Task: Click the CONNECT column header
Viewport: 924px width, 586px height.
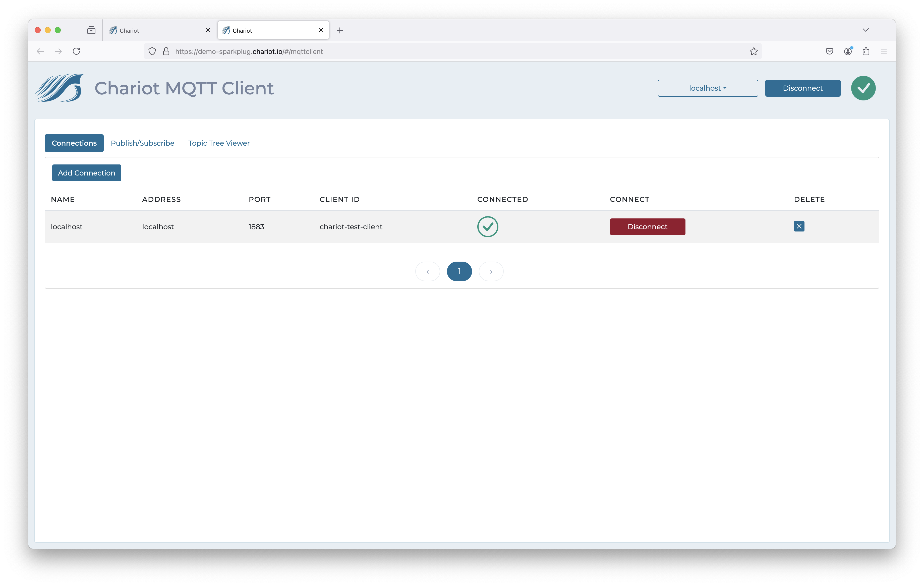Action: (x=630, y=200)
